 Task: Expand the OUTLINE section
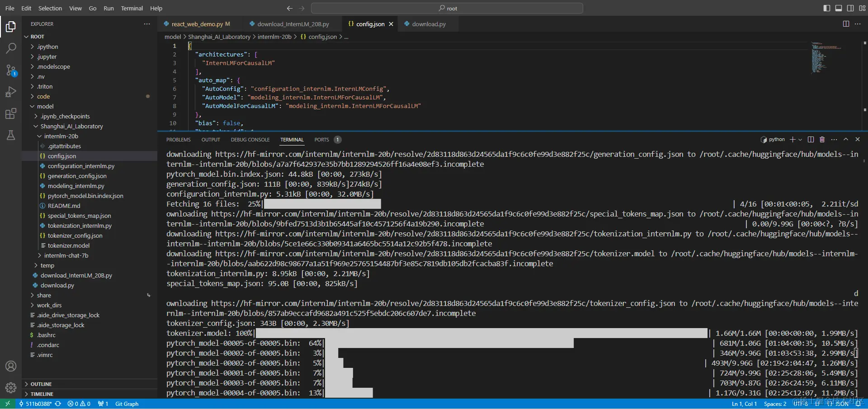point(90,384)
